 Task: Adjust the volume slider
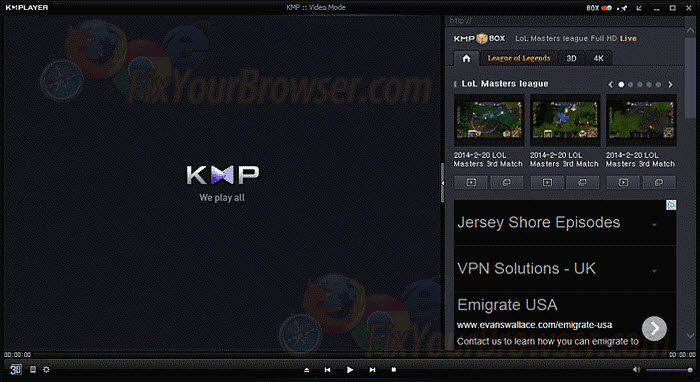669,370
